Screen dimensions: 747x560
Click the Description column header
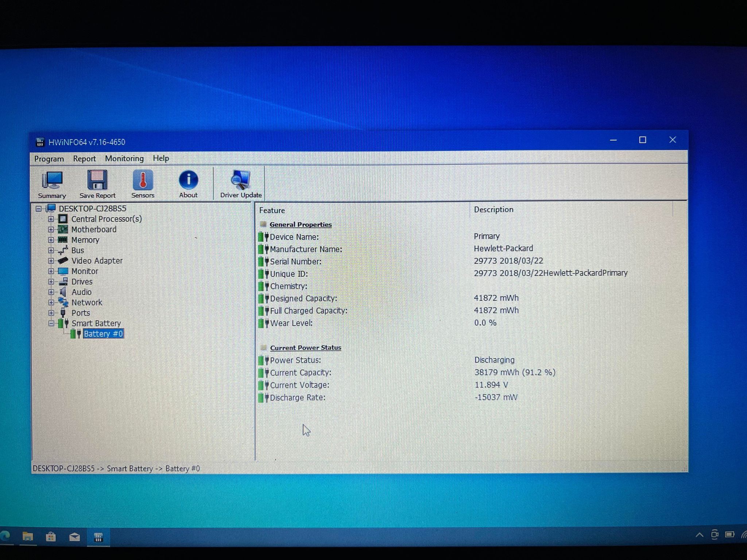pos(493,210)
